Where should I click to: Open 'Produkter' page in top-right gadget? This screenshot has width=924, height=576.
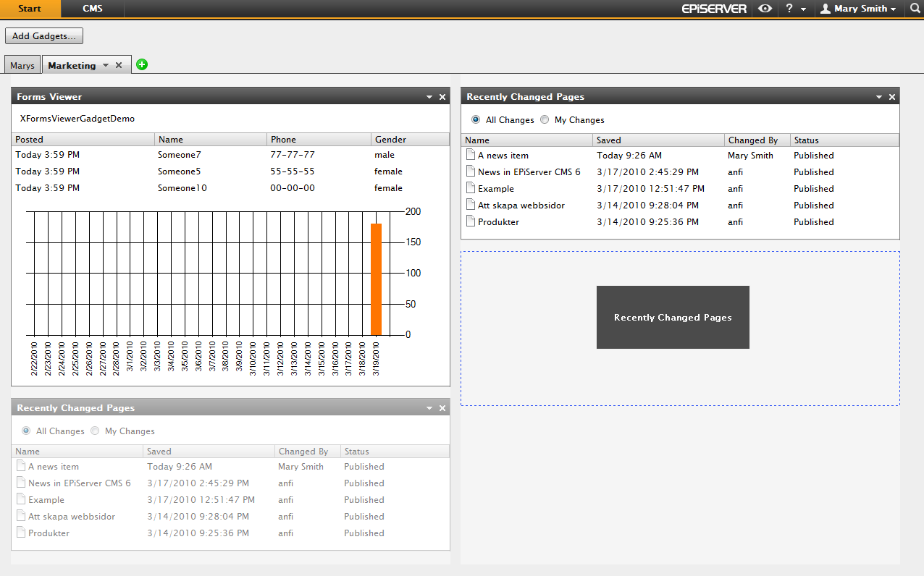pyautogui.click(x=498, y=222)
